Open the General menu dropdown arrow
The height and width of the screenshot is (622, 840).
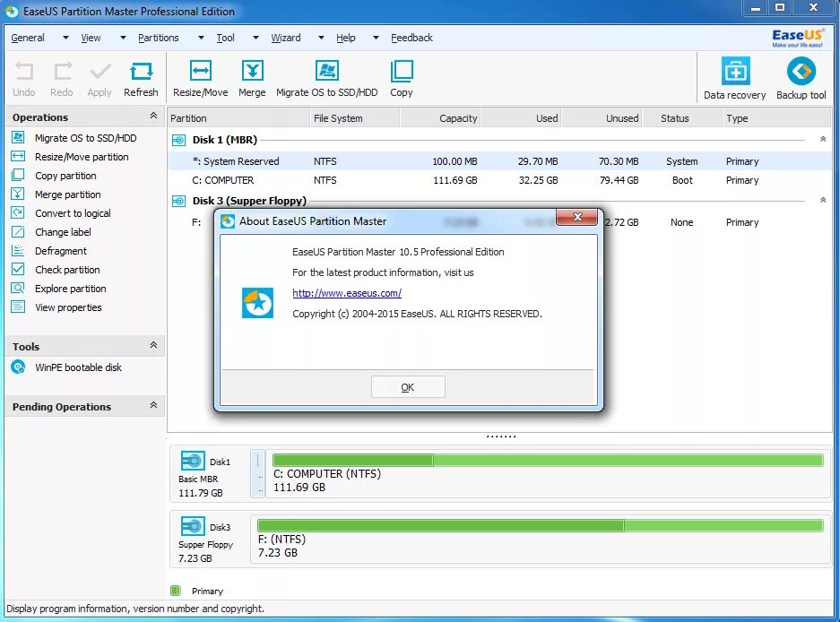click(65, 38)
